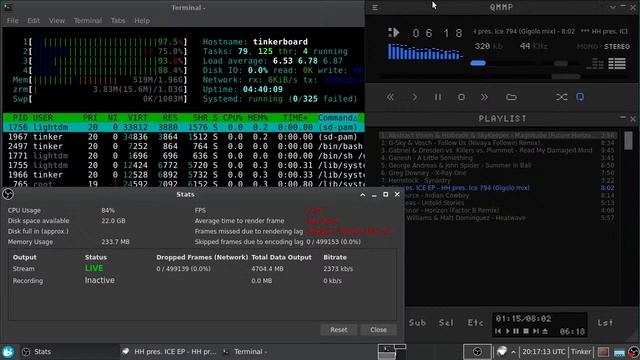Click the Close button in Stats
The width and height of the screenshot is (640, 360).
(378, 329)
